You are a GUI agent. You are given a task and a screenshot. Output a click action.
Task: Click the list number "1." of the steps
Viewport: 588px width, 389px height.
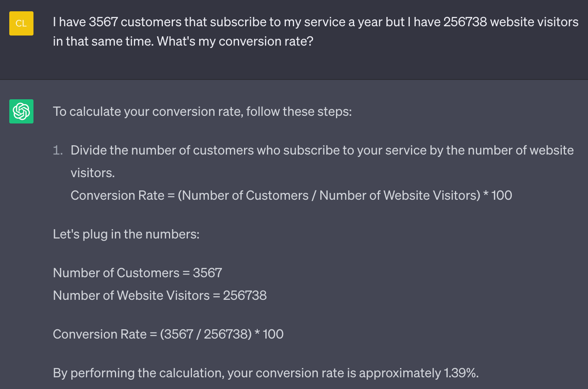click(58, 151)
